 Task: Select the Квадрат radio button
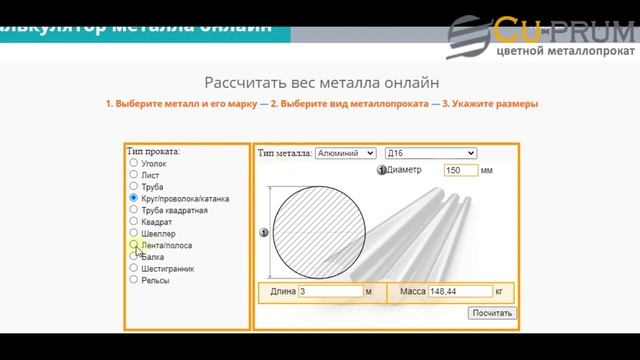click(133, 221)
